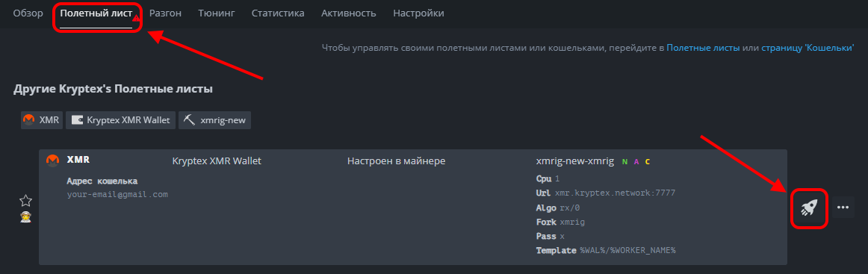Select the Kryptex XMR Wallet filter tag

point(121,120)
